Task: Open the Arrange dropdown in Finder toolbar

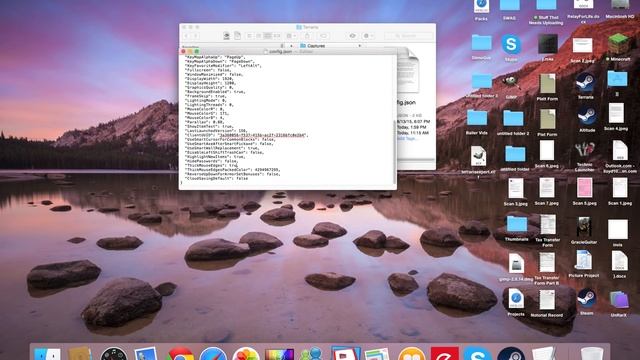Action: click(x=291, y=36)
